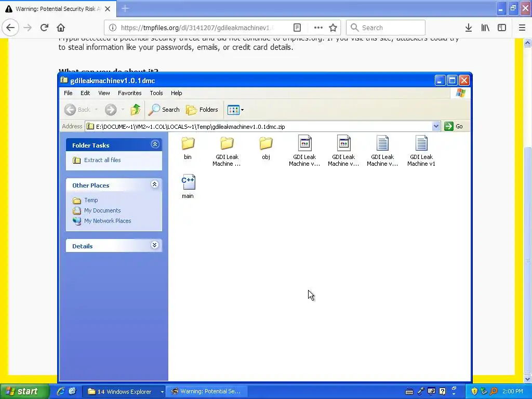Toggle Firefox reader view icon
Viewport: 532px width, 399px height.
click(297, 28)
